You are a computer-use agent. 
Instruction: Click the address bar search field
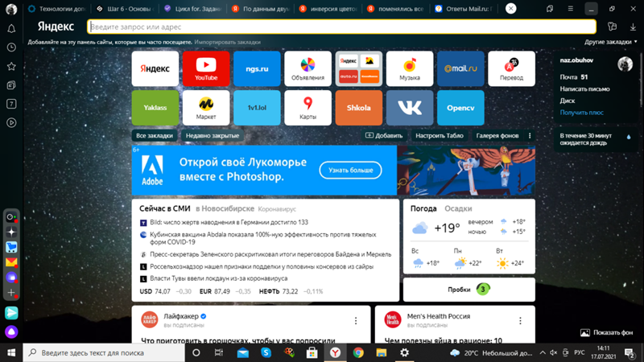pyautogui.click(x=341, y=27)
